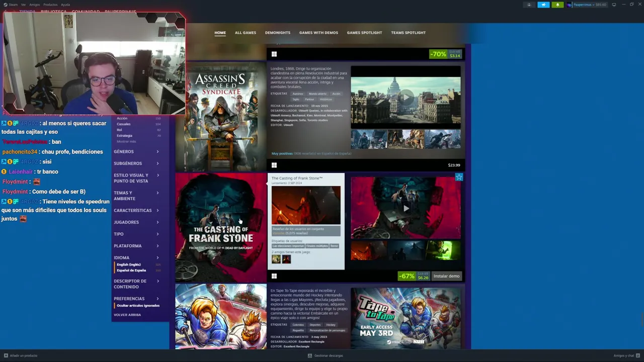Open the Steam notifications bell icon
Screen dimensions: 644x362
coord(557,5)
